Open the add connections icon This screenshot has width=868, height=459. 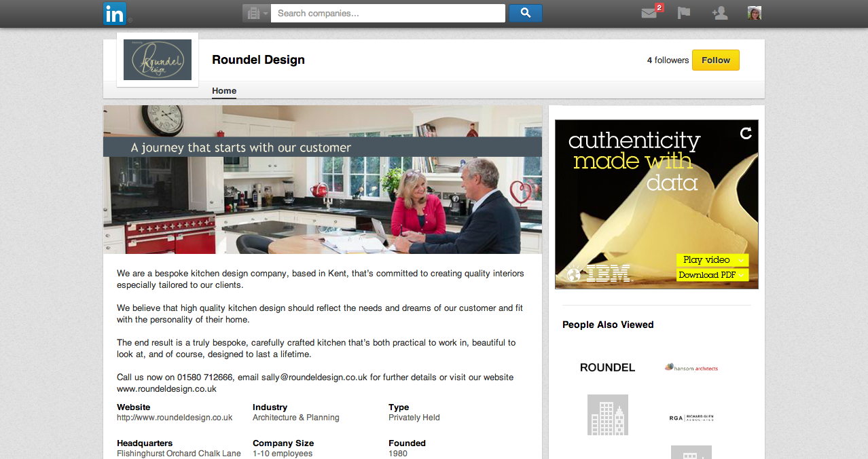pos(719,13)
